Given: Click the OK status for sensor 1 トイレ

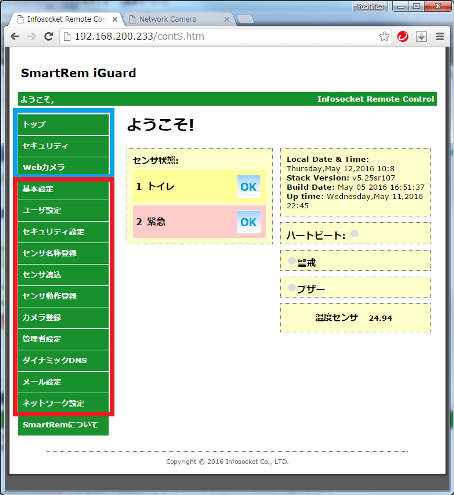Looking at the screenshot, I should point(249,187).
